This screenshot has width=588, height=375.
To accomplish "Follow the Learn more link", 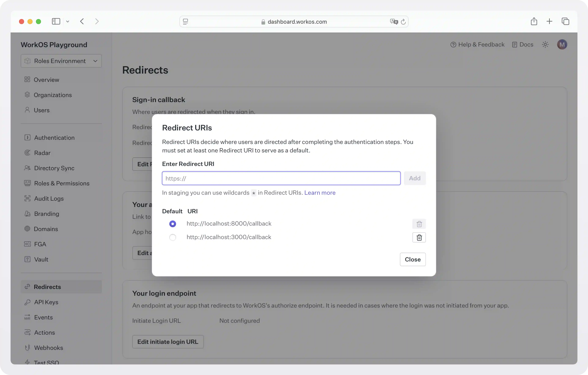I will tap(320, 193).
